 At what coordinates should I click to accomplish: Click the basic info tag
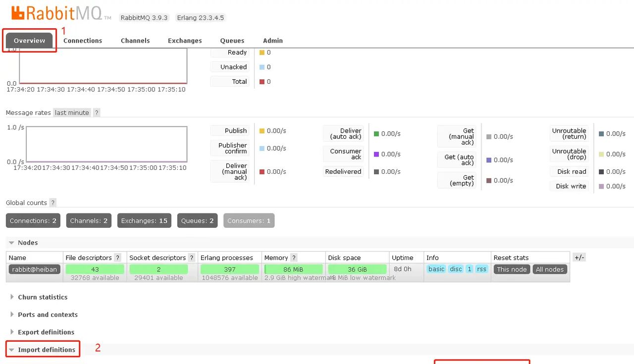(436, 269)
